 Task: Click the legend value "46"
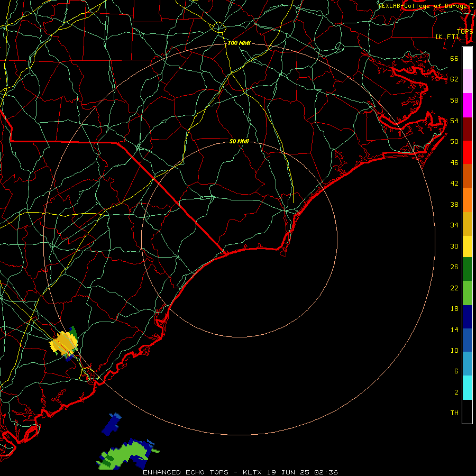[x=454, y=163]
